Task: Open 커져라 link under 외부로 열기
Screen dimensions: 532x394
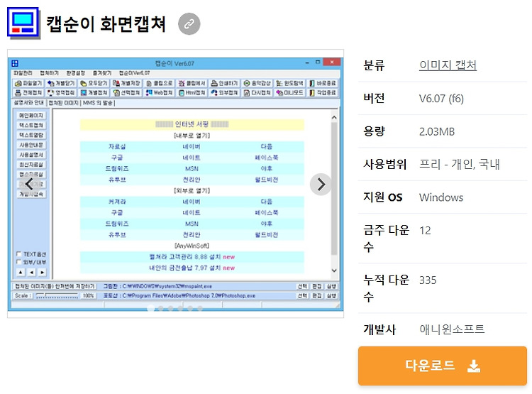Action: pyautogui.click(x=117, y=202)
